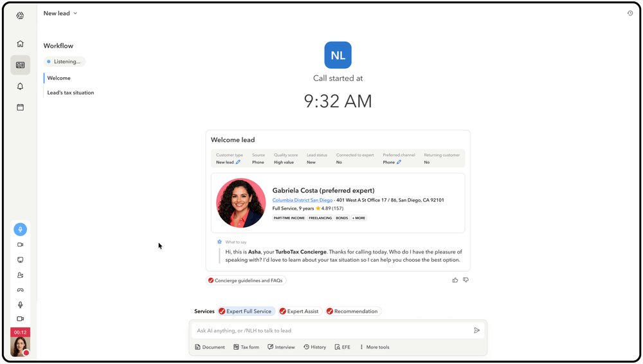Select the Welcome workflow step
643x364 pixels.
[x=59, y=78]
